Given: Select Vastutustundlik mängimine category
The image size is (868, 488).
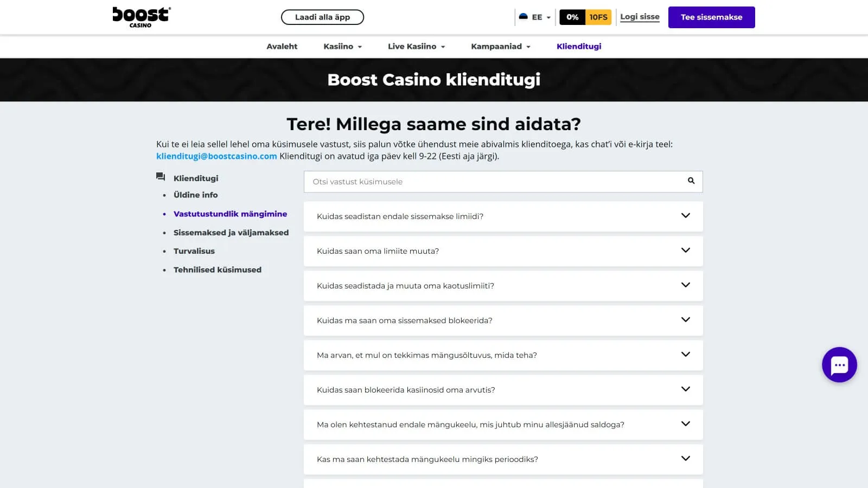Looking at the screenshot, I should click(x=230, y=214).
